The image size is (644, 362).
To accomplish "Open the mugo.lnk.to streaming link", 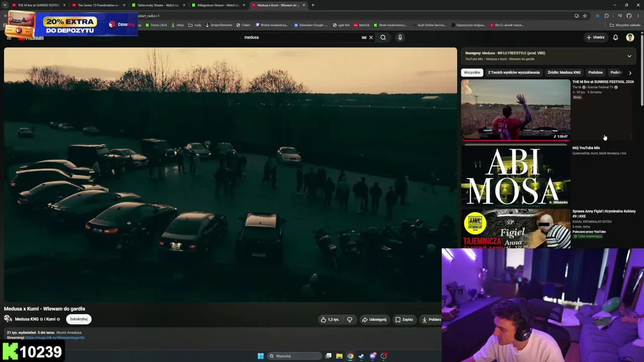I will [55, 337].
